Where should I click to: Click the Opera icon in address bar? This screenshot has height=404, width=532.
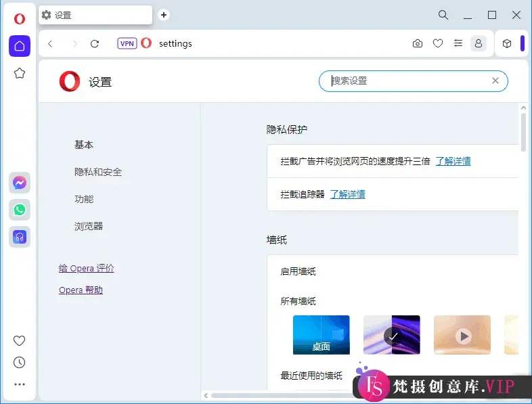[146, 43]
